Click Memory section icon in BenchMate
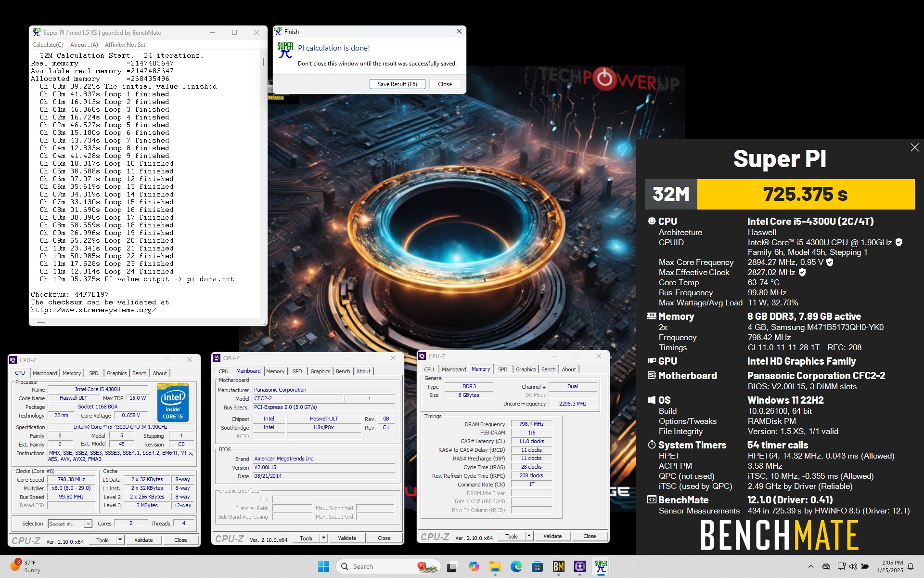 pyautogui.click(x=652, y=316)
